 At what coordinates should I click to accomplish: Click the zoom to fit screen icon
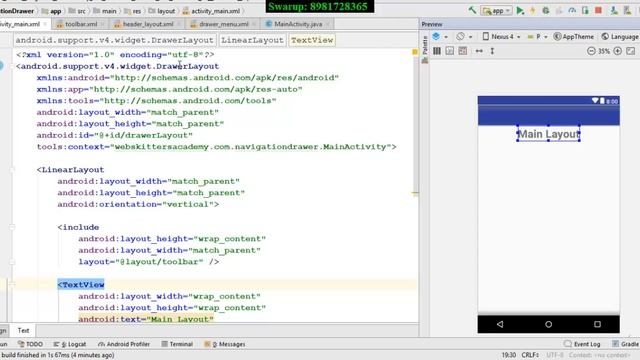(x=631, y=51)
